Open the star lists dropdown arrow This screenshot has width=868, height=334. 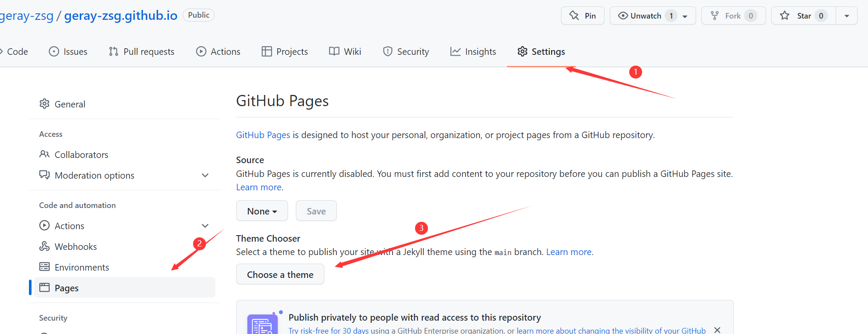[x=847, y=16]
